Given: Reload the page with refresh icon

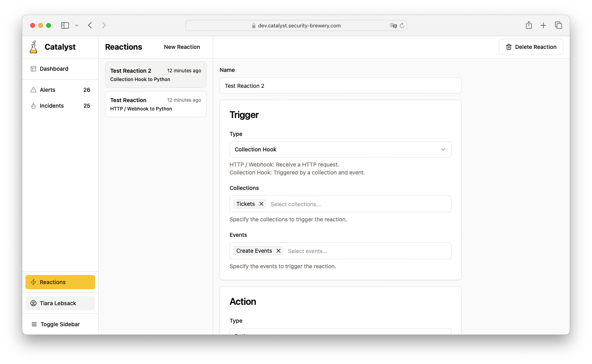Looking at the screenshot, I should pyautogui.click(x=402, y=25).
